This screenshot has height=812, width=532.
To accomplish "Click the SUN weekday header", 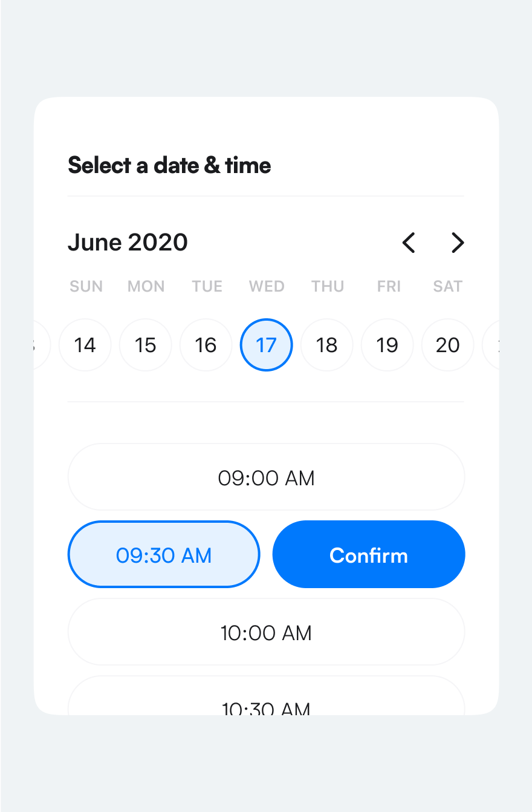I will [x=86, y=286].
